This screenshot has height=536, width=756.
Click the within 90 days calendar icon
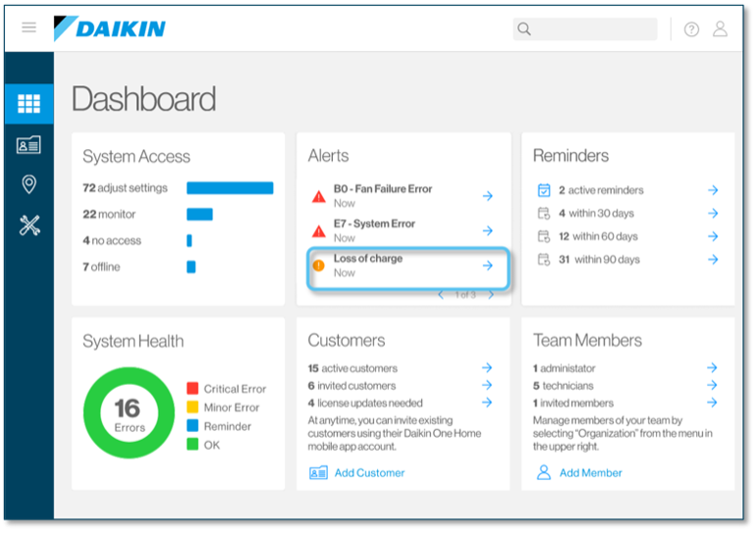coord(544,259)
